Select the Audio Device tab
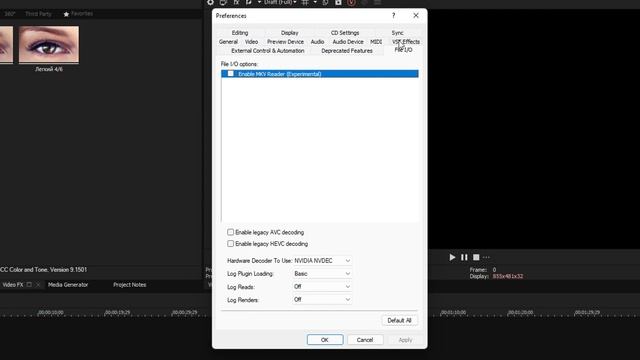Viewport: 640px width, 360px height. click(348, 42)
